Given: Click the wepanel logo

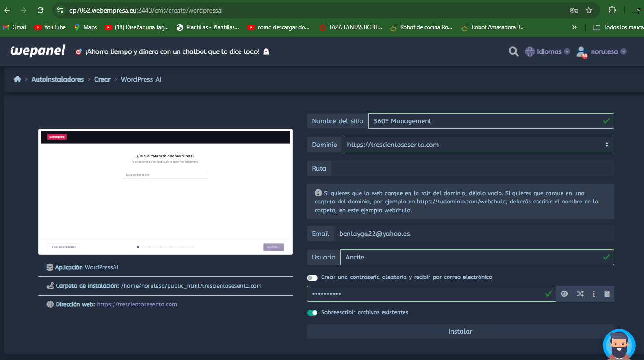Looking at the screenshot, I should click(38, 51).
